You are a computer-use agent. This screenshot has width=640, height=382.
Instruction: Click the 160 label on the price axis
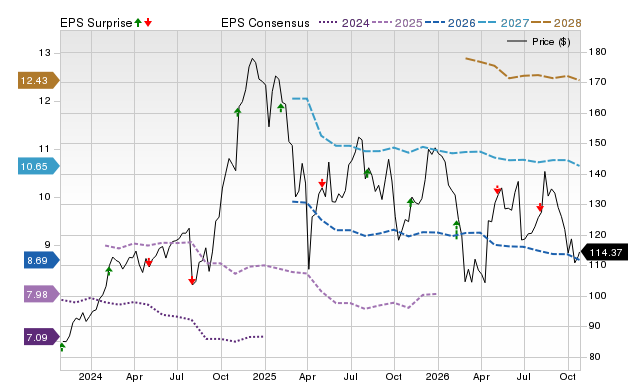[598, 113]
